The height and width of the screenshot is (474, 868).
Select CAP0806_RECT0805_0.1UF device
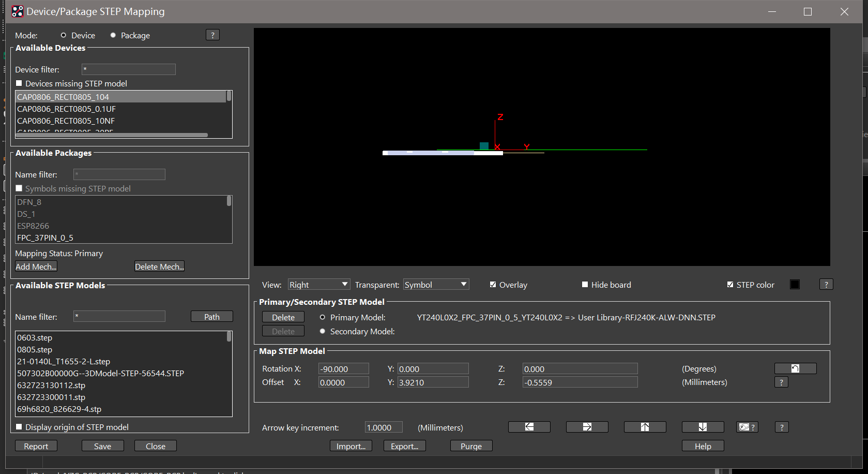(121, 109)
